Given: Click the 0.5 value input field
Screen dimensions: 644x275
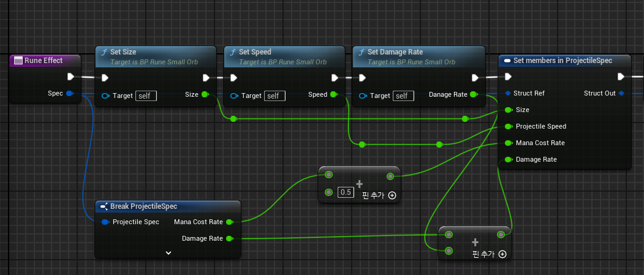Looking at the screenshot, I should (x=346, y=192).
